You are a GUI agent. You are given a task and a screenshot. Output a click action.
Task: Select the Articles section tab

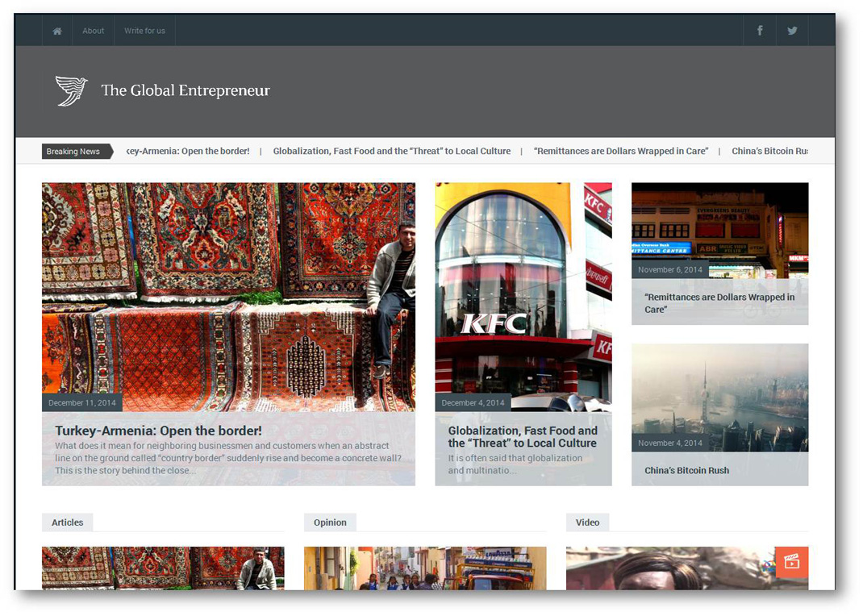[67, 522]
